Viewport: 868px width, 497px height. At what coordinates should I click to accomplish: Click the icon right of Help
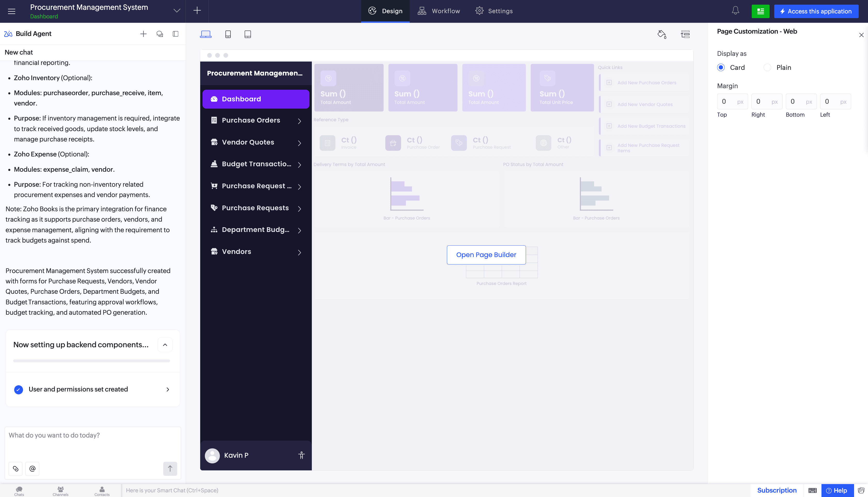[861, 491]
